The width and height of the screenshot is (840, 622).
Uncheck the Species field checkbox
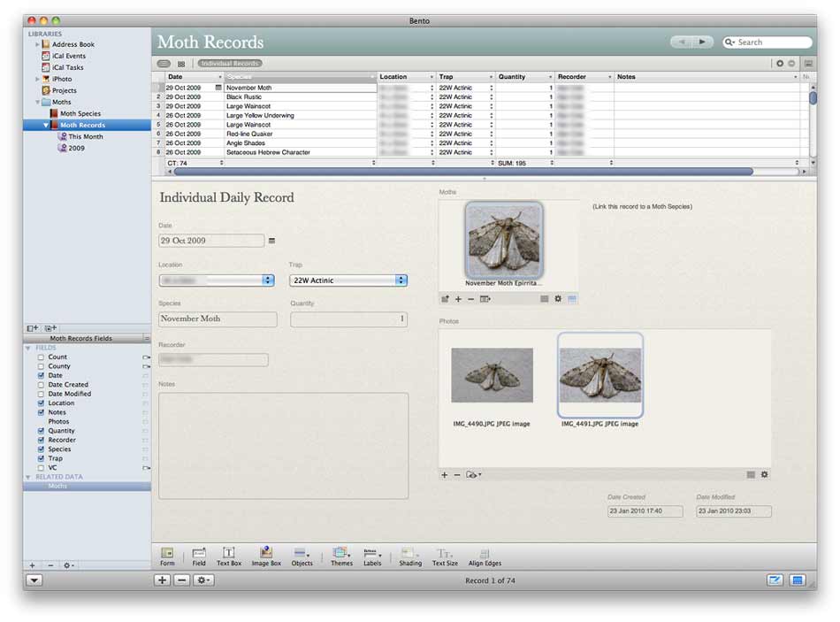(41, 449)
